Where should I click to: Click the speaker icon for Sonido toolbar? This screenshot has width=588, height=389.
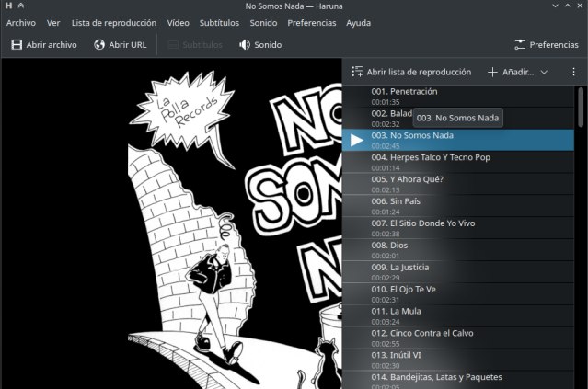pyautogui.click(x=245, y=44)
